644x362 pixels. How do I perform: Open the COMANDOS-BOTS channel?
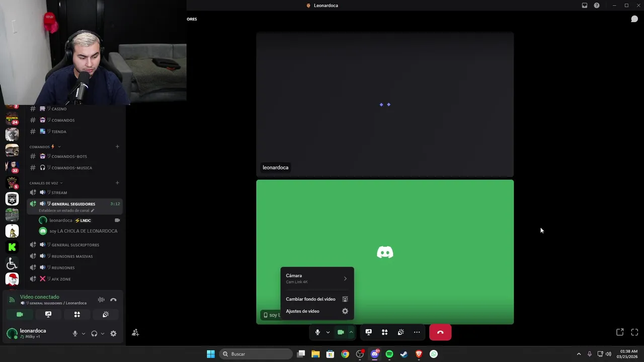coord(74,156)
